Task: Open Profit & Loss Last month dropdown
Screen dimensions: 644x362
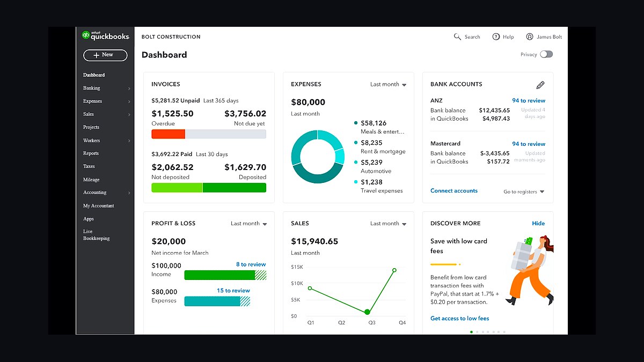Action: pyautogui.click(x=249, y=224)
